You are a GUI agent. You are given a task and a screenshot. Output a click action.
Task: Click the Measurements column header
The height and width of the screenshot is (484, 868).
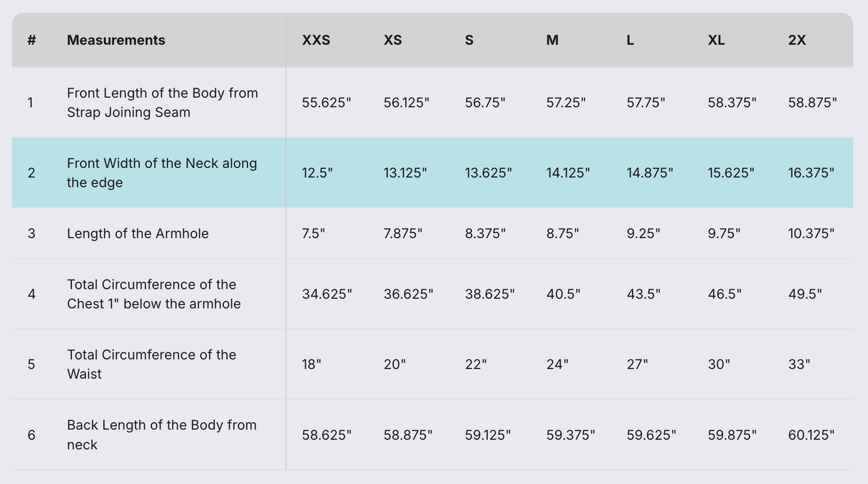tap(116, 40)
